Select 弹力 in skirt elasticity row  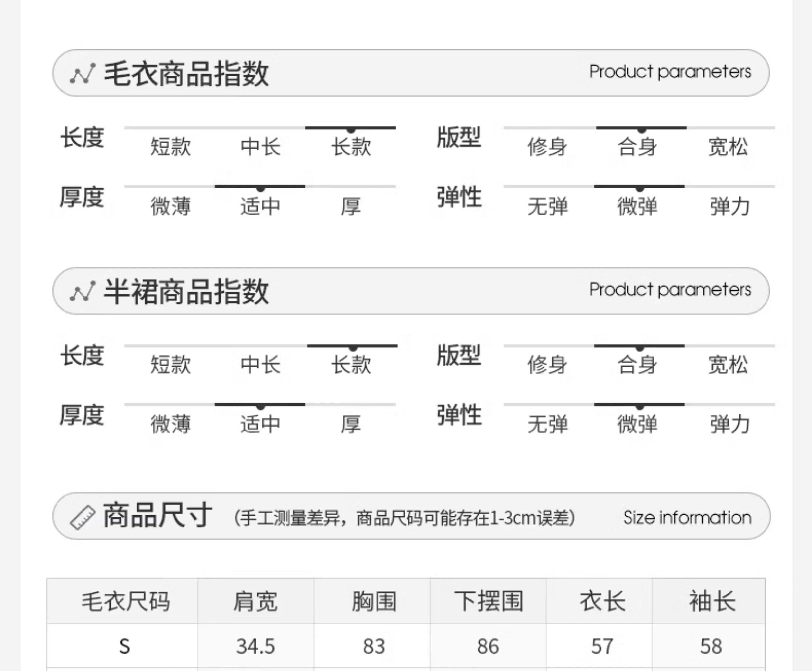click(730, 424)
